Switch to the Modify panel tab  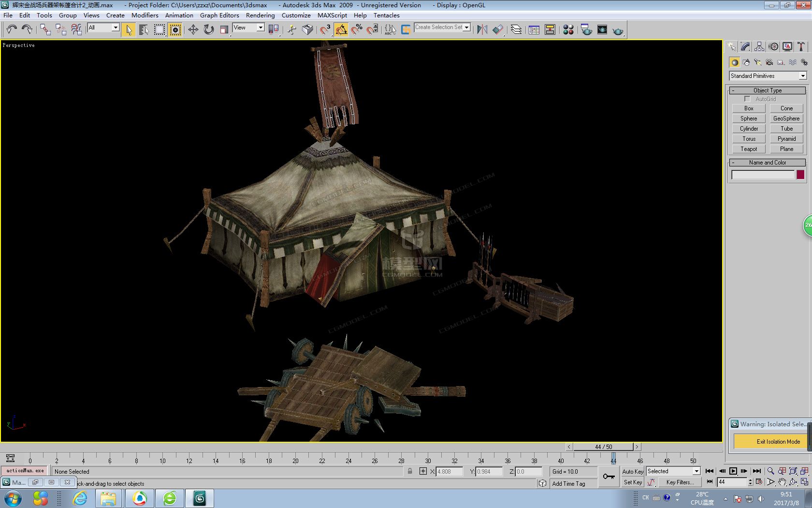click(746, 46)
